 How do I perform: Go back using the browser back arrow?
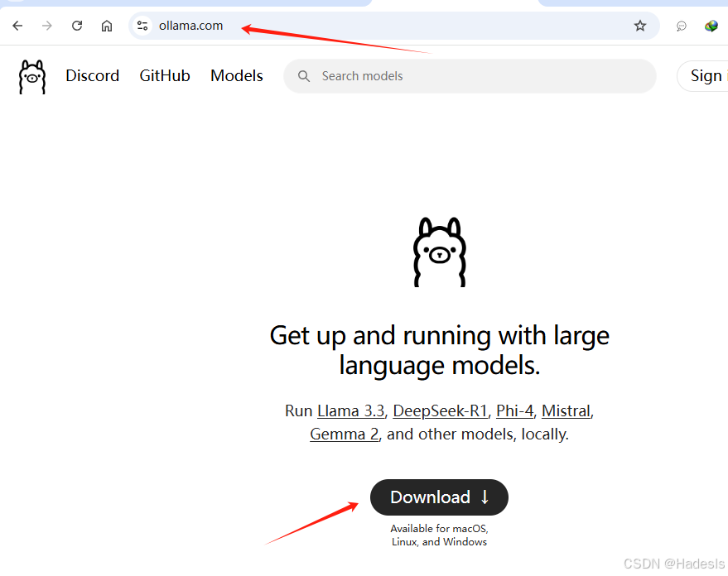click(17, 26)
